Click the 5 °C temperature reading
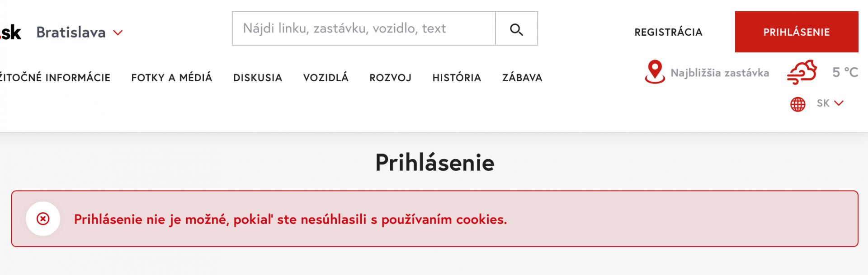868x275 pixels. click(845, 72)
